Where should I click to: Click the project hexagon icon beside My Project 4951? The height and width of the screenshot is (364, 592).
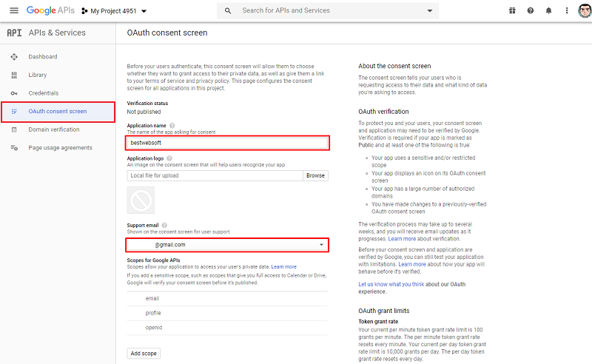[x=84, y=11]
